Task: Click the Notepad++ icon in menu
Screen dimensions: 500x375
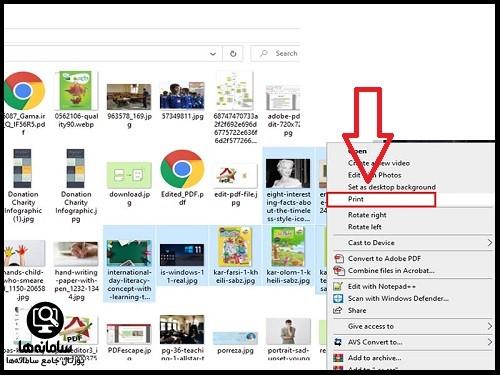Action: (x=338, y=286)
